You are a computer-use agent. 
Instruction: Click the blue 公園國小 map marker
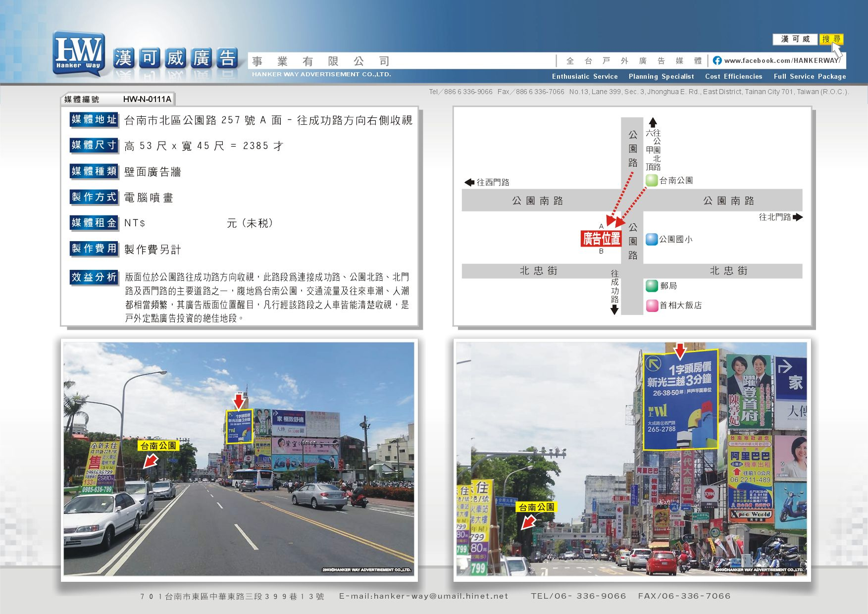pos(652,239)
